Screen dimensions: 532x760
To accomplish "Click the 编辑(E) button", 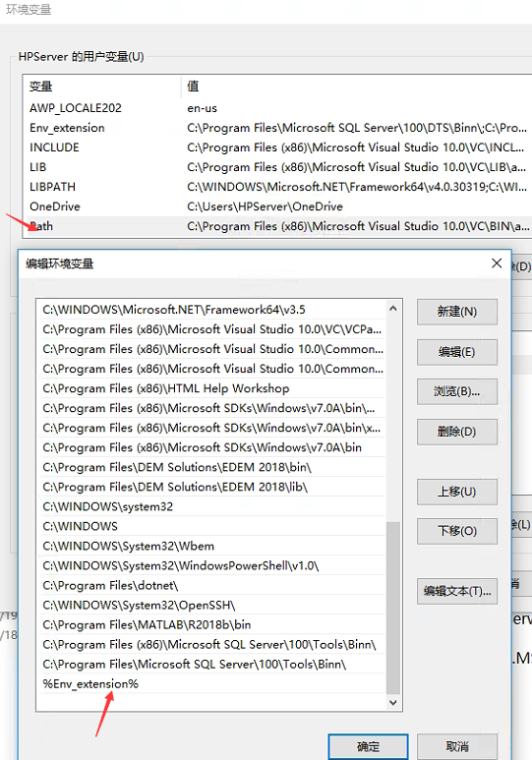I will (x=457, y=352).
